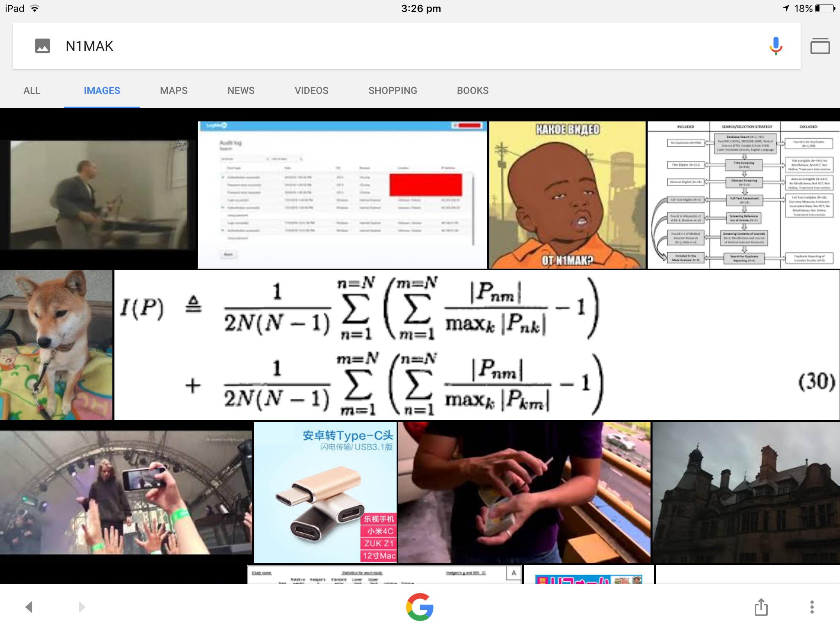Image resolution: width=840 pixels, height=630 pixels.
Task: Open the Shiba Inu dog image
Action: [56, 345]
